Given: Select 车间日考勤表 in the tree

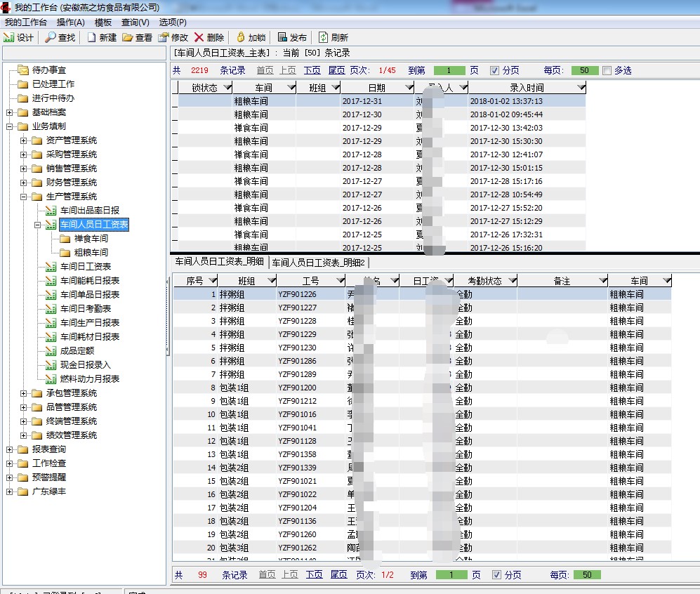Looking at the screenshot, I should pos(85,309).
